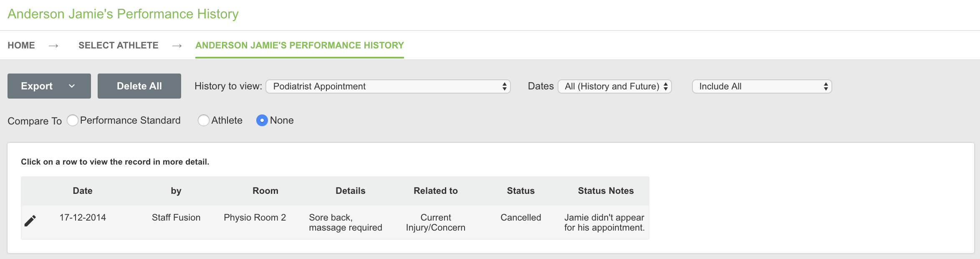Navigate to the Select Athlete breadcrumb
The image size is (980, 259).
pyautogui.click(x=119, y=45)
